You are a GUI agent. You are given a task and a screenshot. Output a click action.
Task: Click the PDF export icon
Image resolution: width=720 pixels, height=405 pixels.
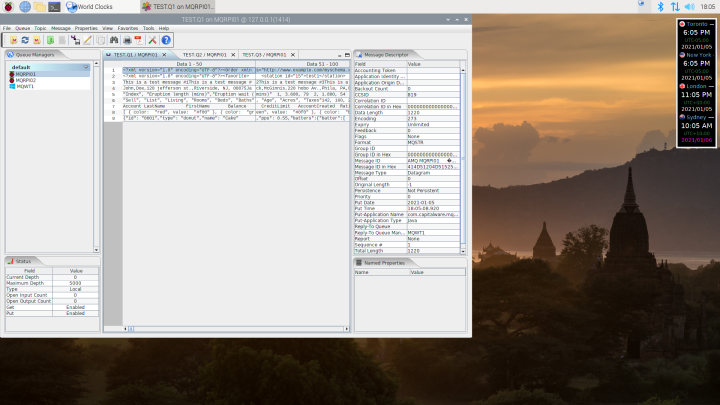(x=139, y=40)
